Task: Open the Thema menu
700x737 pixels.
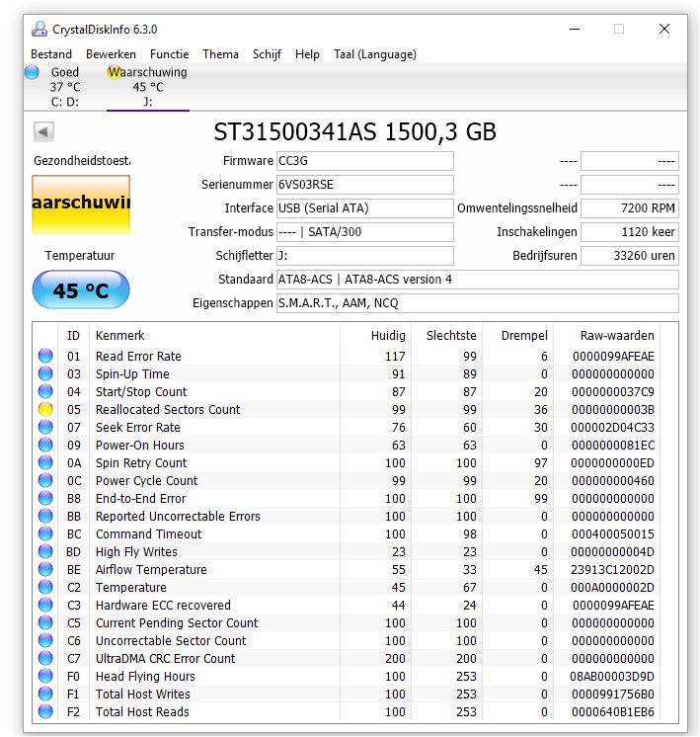Action: [x=220, y=54]
